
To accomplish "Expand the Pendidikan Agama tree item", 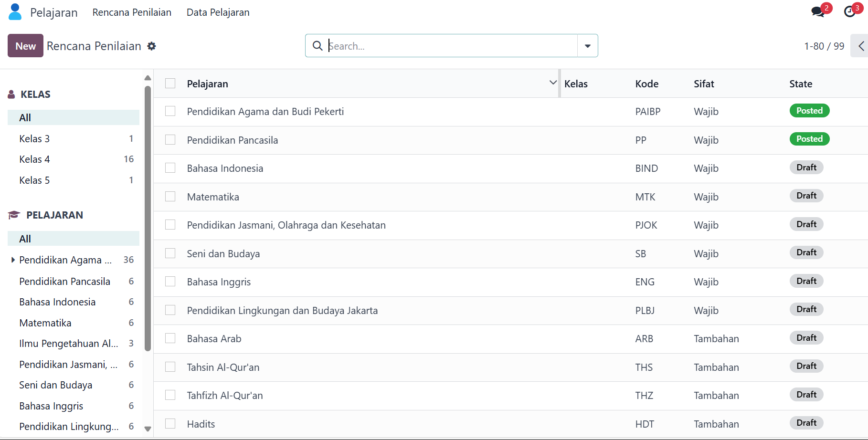I will click(13, 260).
